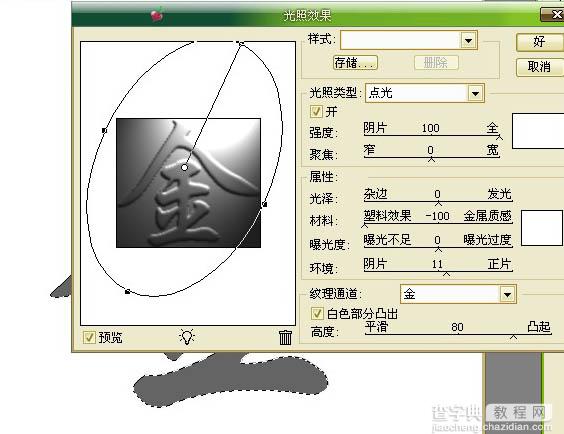564x434 pixels.
Task: Open the 纹理通道 dropdown showing 金
Action: (507, 294)
